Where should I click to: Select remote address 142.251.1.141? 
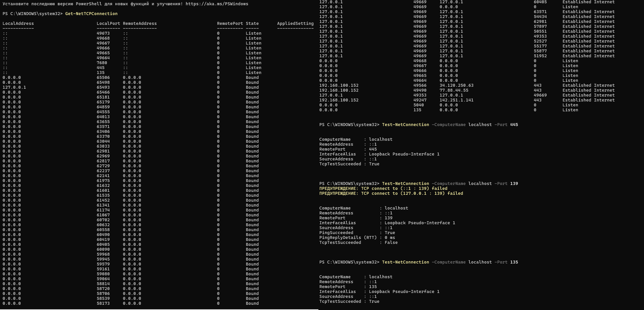pyautogui.click(x=457, y=100)
